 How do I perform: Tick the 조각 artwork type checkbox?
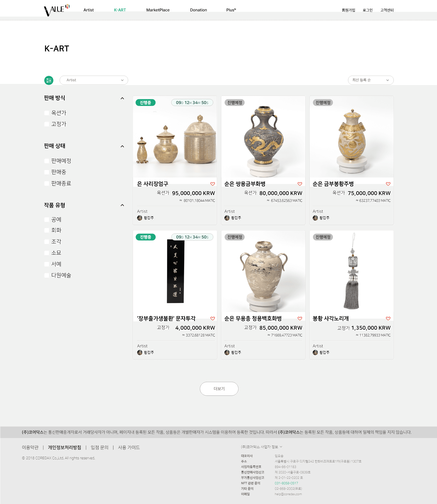point(47,242)
